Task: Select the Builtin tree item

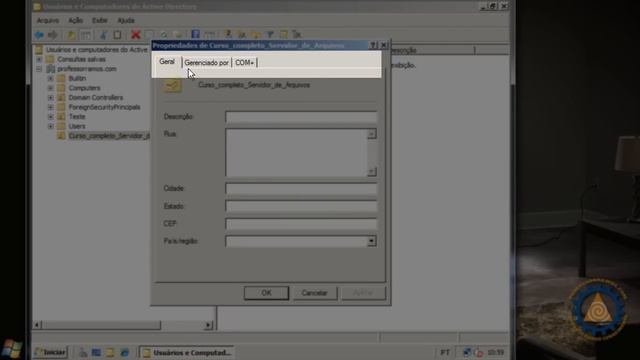Action: point(77,78)
